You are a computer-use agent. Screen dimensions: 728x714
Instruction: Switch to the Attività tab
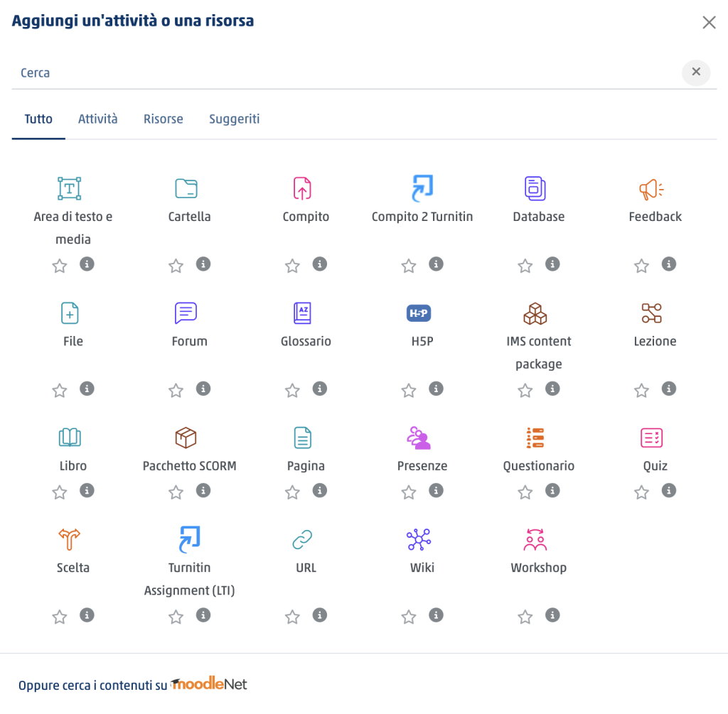pos(97,119)
